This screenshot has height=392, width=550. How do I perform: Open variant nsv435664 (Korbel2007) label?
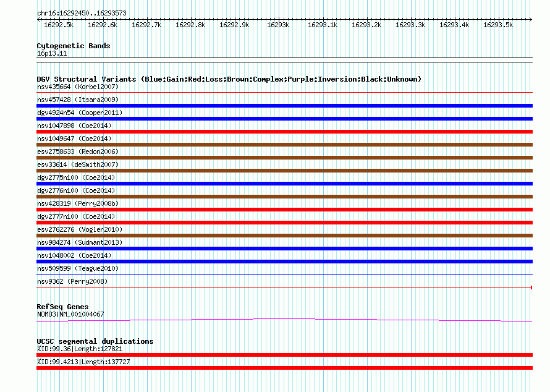point(78,87)
